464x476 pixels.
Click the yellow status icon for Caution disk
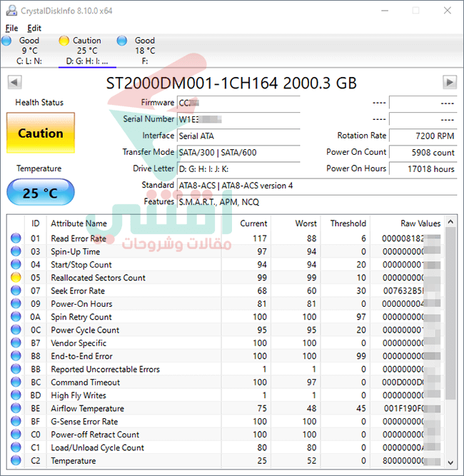point(64,41)
